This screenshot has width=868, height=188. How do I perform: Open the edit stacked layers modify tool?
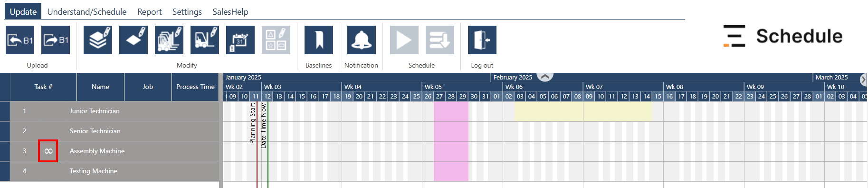98,40
